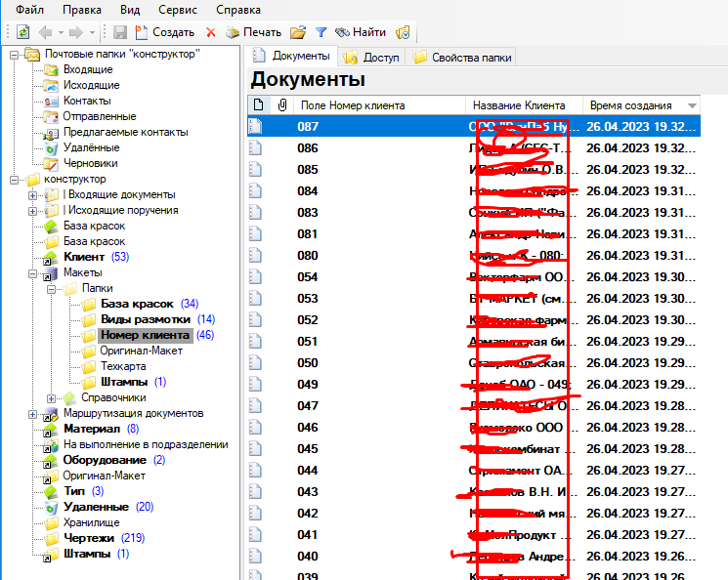Click the Материал (8) shortcut icon

point(50,430)
